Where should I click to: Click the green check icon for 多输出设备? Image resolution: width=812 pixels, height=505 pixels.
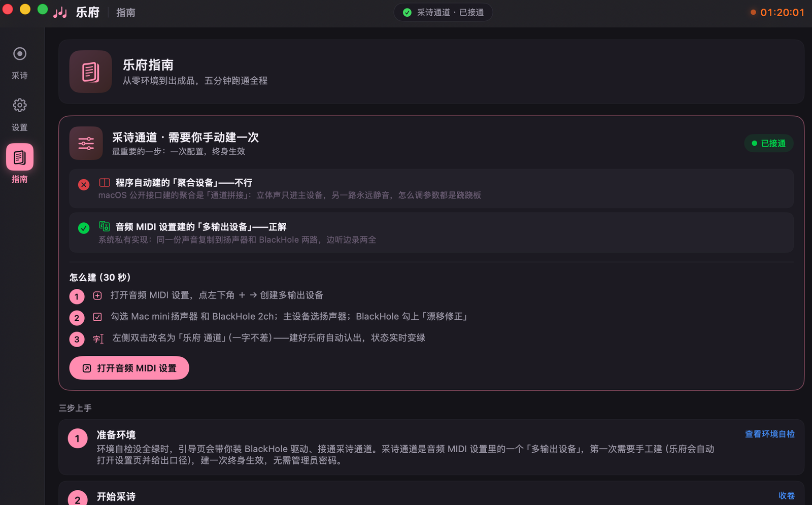point(84,228)
